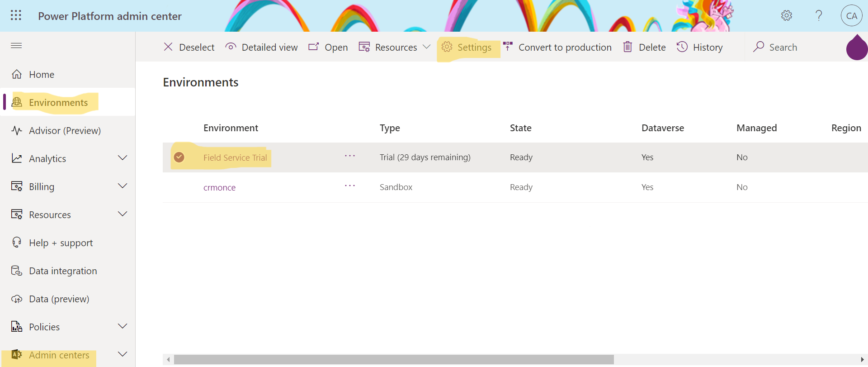The width and height of the screenshot is (868, 367).
Task: Collapse the navigation hamburger menu
Action: click(16, 46)
